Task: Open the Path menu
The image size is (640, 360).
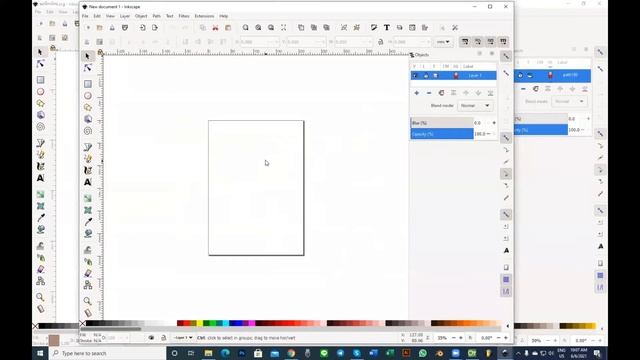Action: tap(156, 16)
